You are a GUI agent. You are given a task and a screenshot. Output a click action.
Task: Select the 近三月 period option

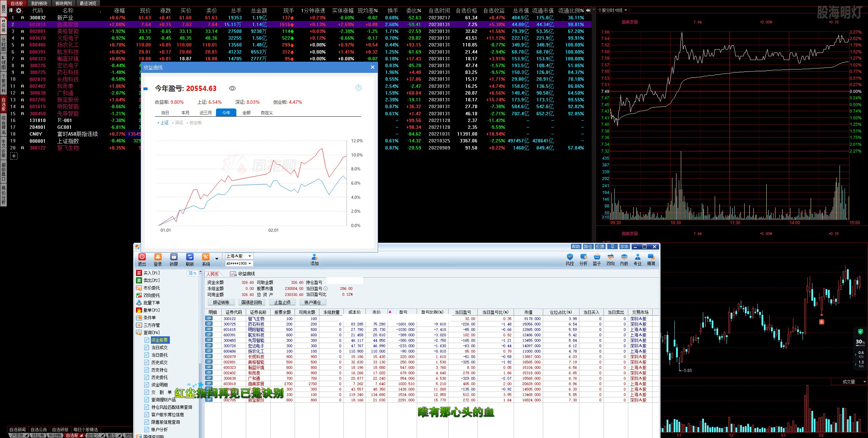(x=205, y=113)
